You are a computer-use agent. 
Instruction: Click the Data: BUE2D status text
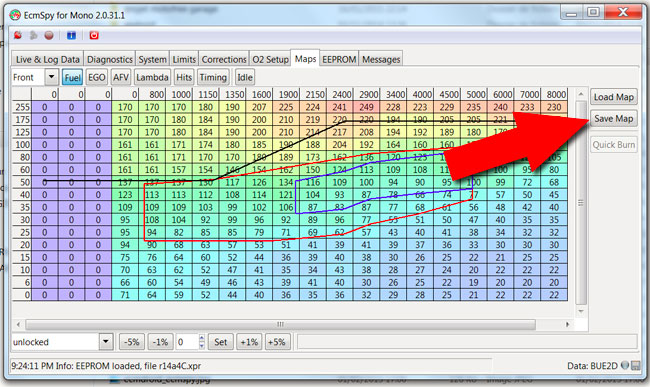(592, 366)
